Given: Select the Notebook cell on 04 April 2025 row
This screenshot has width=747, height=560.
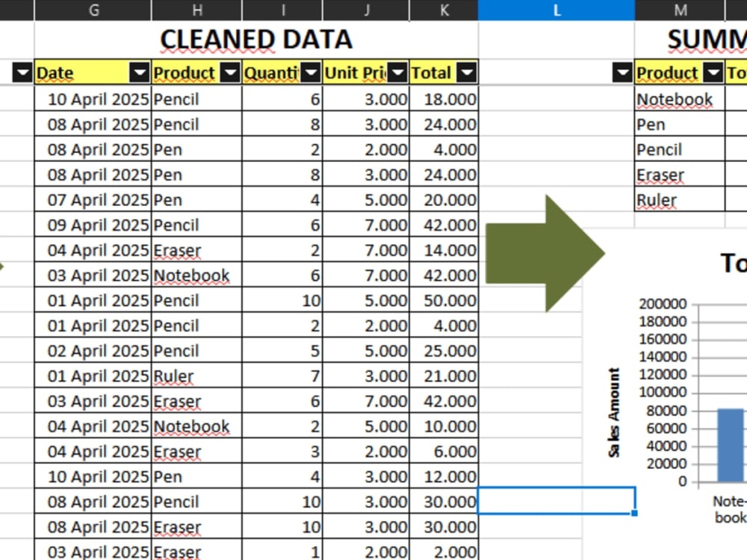Looking at the screenshot, I should (196, 426).
